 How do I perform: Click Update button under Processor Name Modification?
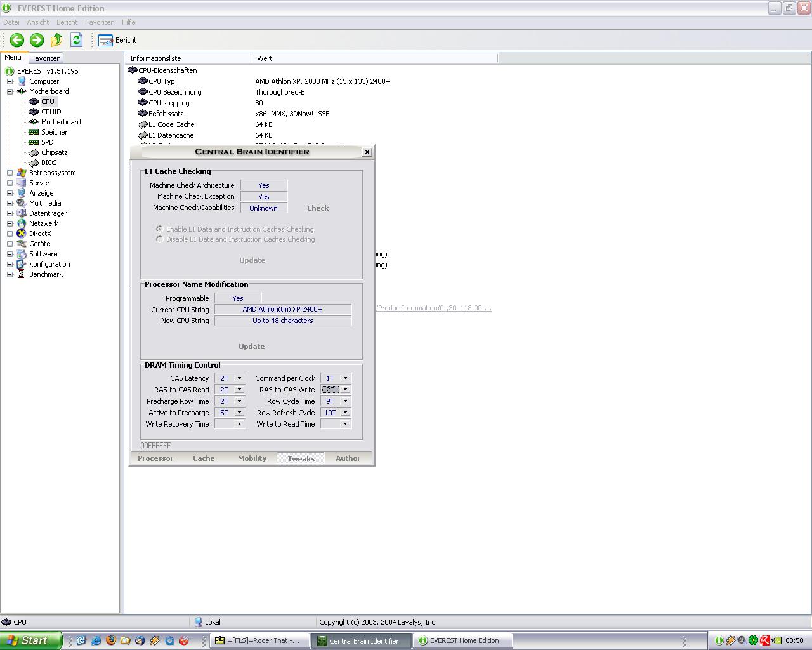point(251,347)
